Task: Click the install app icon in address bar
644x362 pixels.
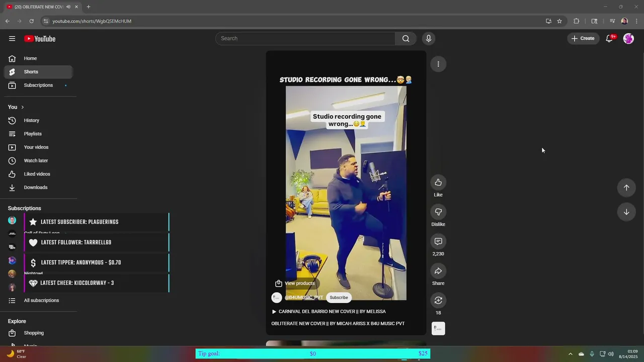Action: click(x=548, y=21)
